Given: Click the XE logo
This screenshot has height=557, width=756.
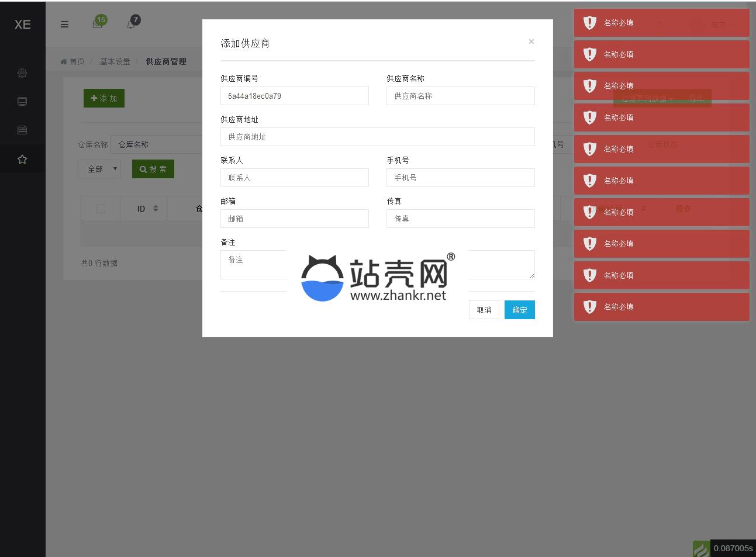Looking at the screenshot, I should (22, 25).
